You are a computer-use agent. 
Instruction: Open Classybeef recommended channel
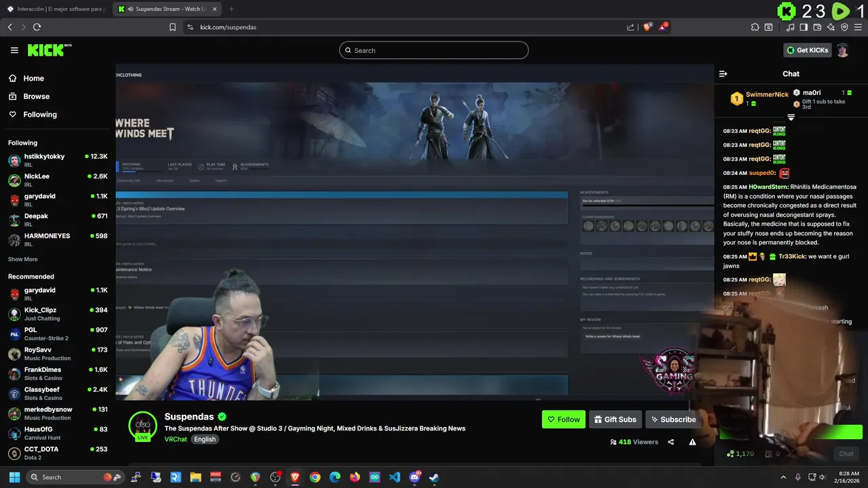58,393
